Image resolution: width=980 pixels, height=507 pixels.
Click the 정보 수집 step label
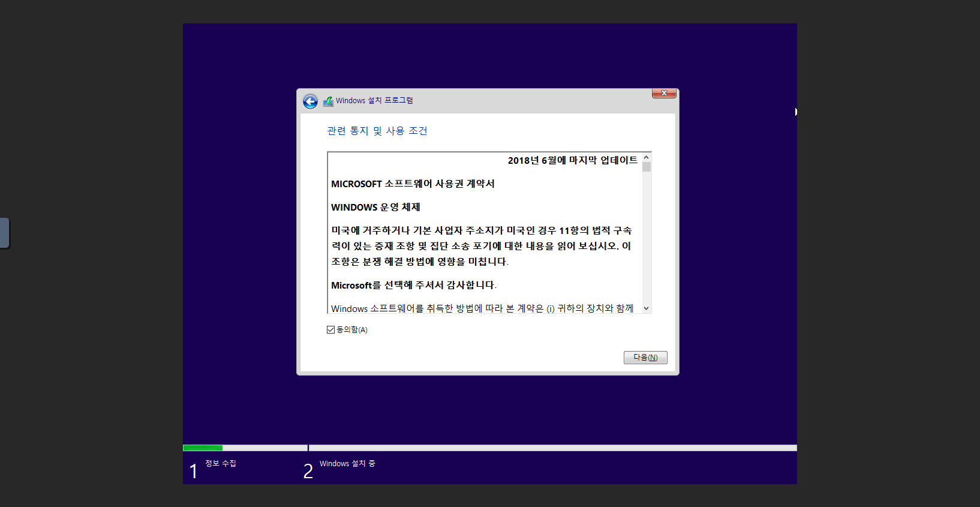point(221,463)
